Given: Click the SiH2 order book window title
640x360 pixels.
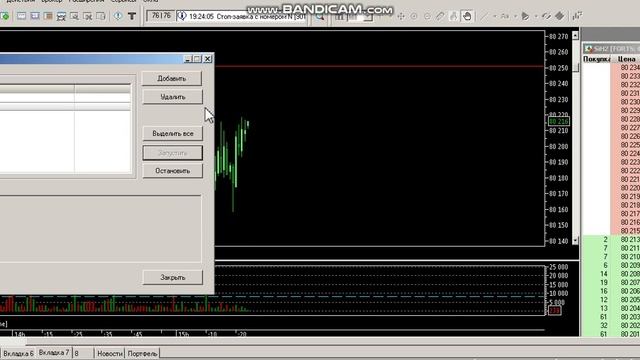Looking at the screenshot, I should pyautogui.click(x=611, y=49).
